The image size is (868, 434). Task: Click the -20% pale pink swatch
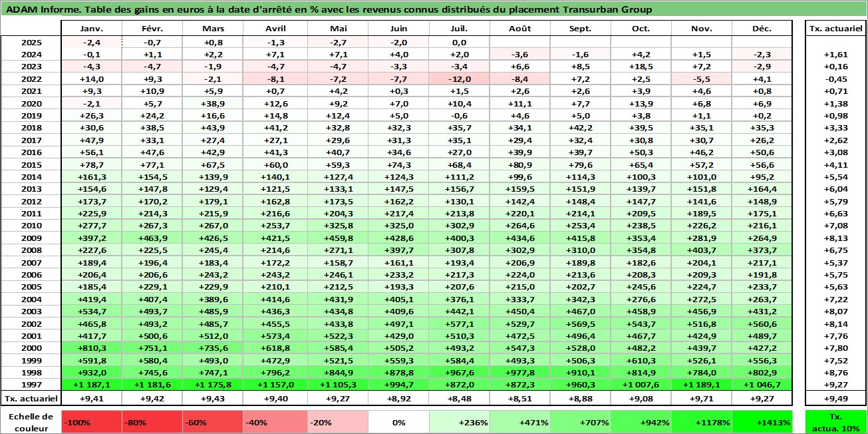point(338,421)
